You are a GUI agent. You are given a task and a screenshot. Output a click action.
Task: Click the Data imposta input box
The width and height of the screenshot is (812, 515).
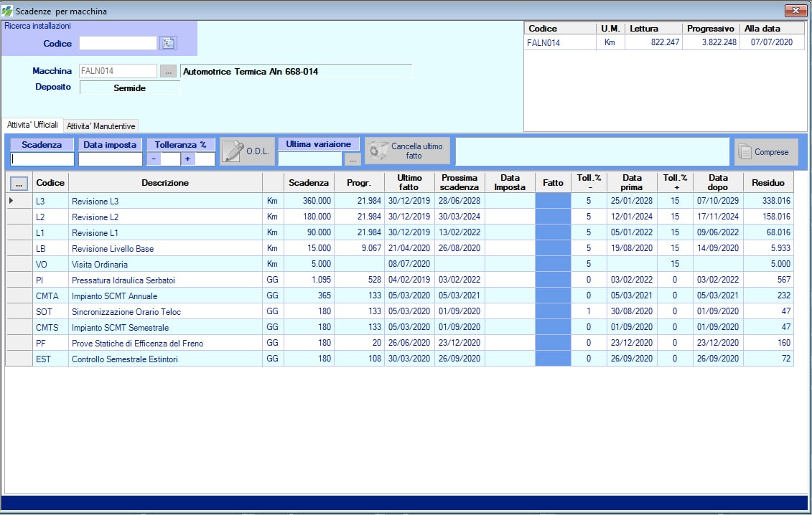[111, 159]
